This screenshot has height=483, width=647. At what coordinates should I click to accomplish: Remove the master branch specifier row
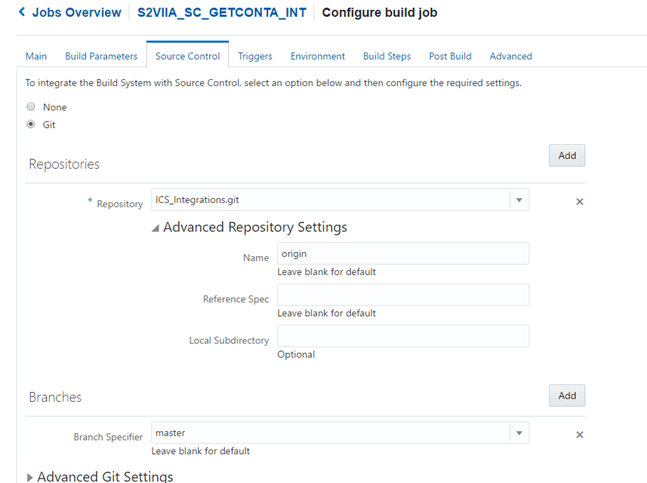coord(579,435)
